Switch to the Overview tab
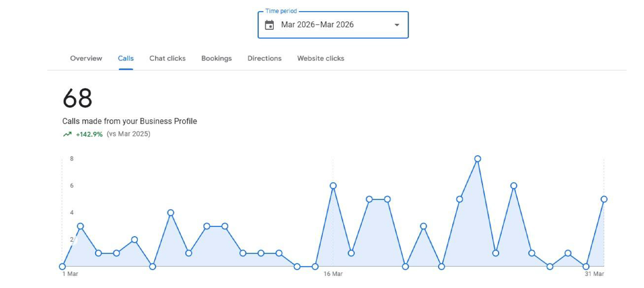The height and width of the screenshot is (288, 644). point(86,58)
